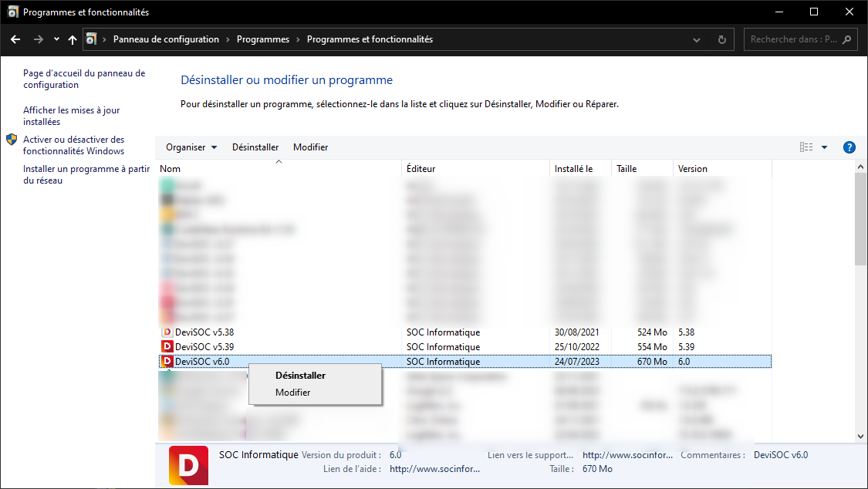Open Panneau de configuration breadcrumb
The image size is (868, 489).
tap(166, 39)
